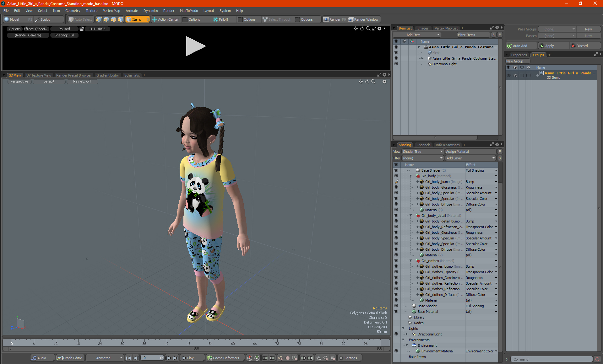Screen dimensions: 603x364
Task: Switch to the Schematic tab
Action: [132, 75]
